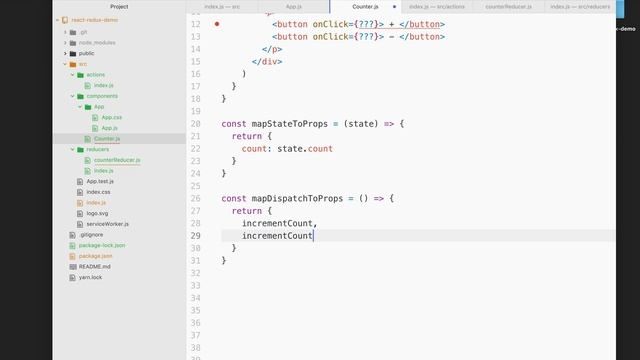
Task: Open index.css in the tree
Action: (x=98, y=192)
